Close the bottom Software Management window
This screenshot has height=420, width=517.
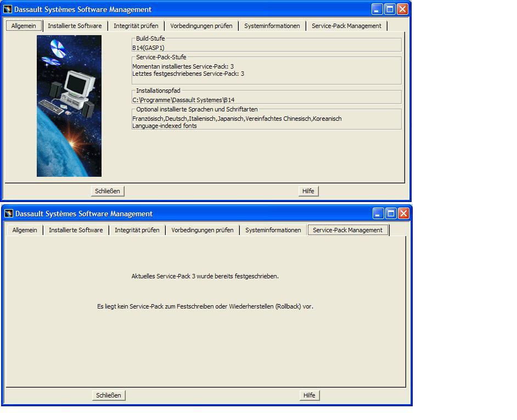click(x=403, y=214)
